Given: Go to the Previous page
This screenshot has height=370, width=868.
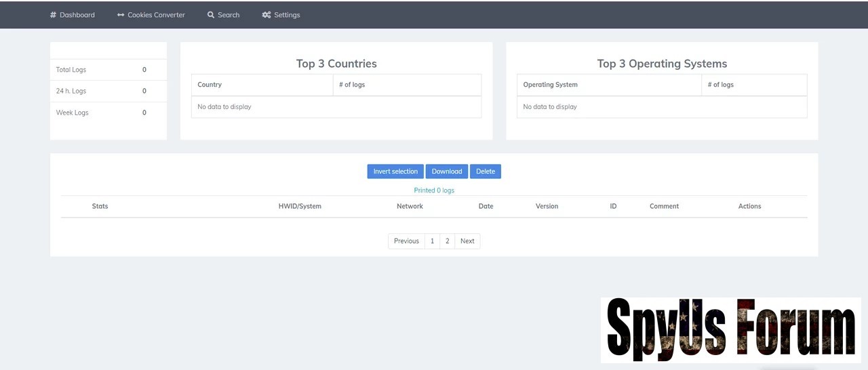Looking at the screenshot, I should point(406,241).
